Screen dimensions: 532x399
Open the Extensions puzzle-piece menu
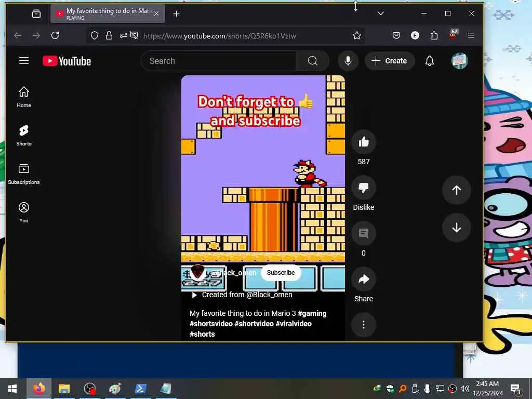click(x=434, y=35)
